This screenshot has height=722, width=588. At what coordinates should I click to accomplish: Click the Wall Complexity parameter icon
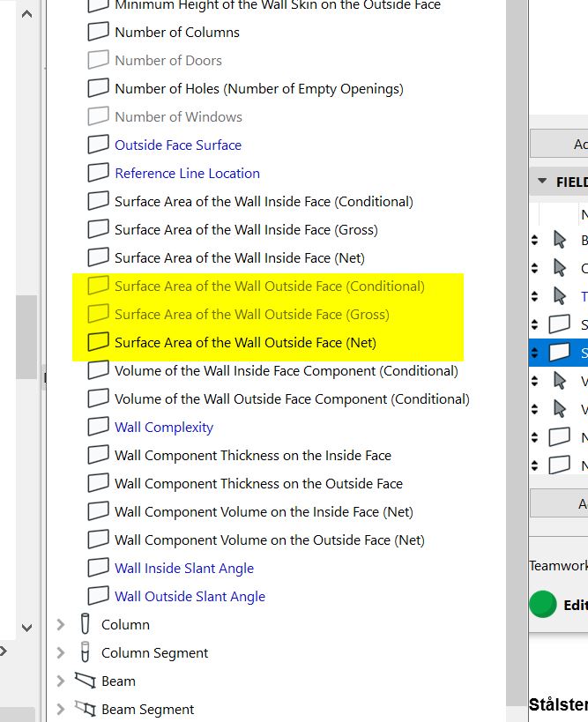(x=98, y=428)
